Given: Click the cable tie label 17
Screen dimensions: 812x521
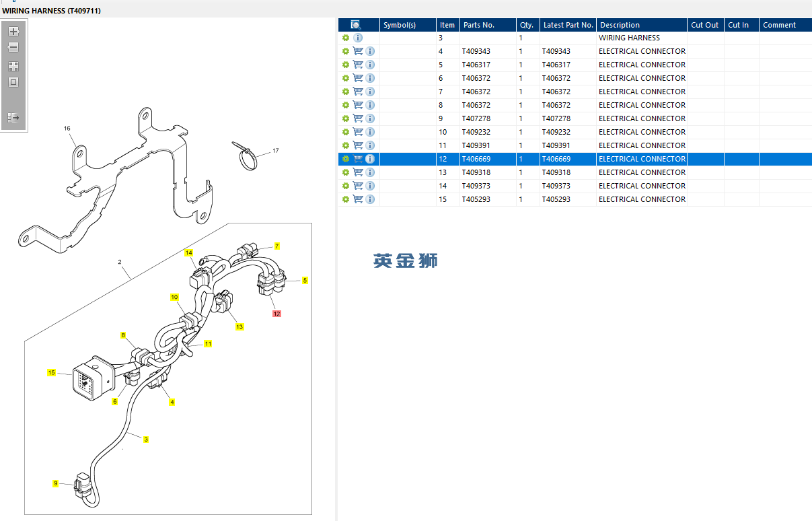Looking at the screenshot, I should (x=275, y=150).
